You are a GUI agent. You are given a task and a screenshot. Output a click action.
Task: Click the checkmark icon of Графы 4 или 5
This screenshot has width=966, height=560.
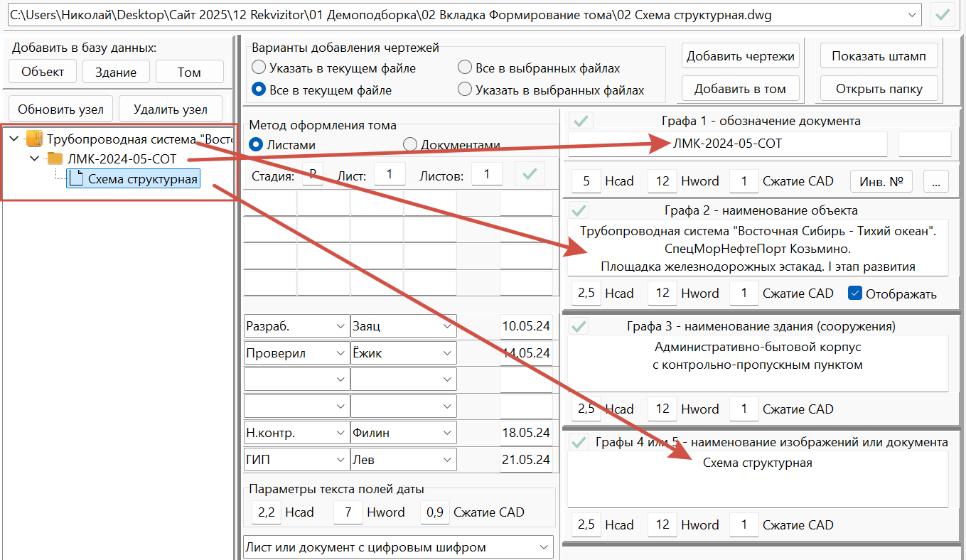[x=579, y=442]
